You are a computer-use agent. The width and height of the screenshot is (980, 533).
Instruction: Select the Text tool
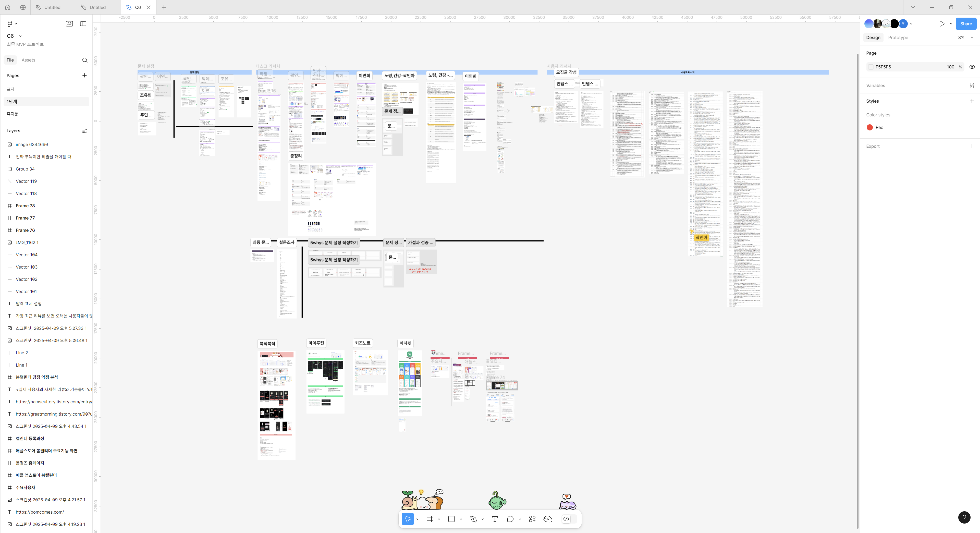click(x=495, y=519)
